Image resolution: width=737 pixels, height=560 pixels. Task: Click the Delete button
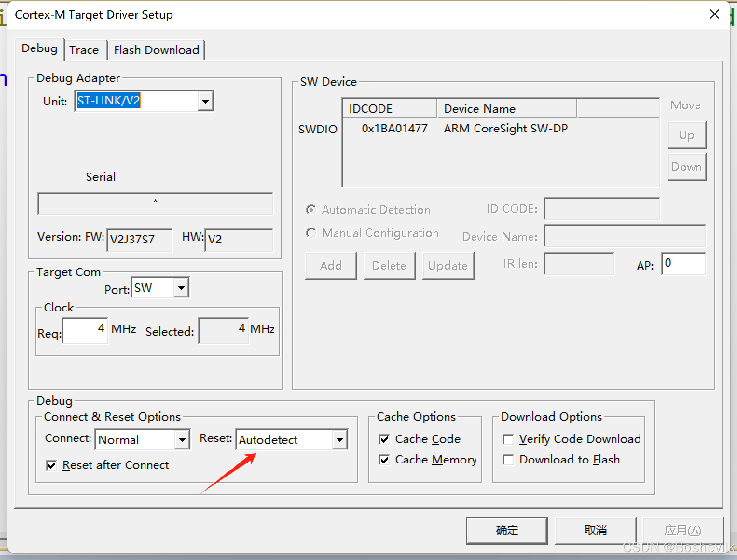tap(389, 265)
